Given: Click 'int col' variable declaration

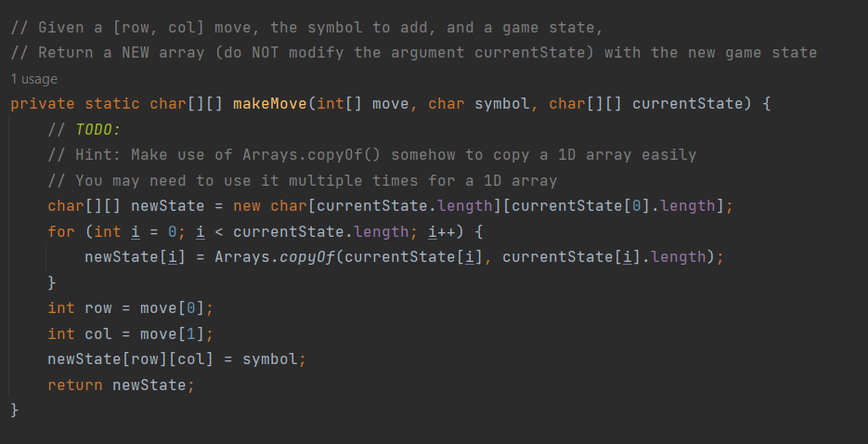Looking at the screenshot, I should pos(80,333).
